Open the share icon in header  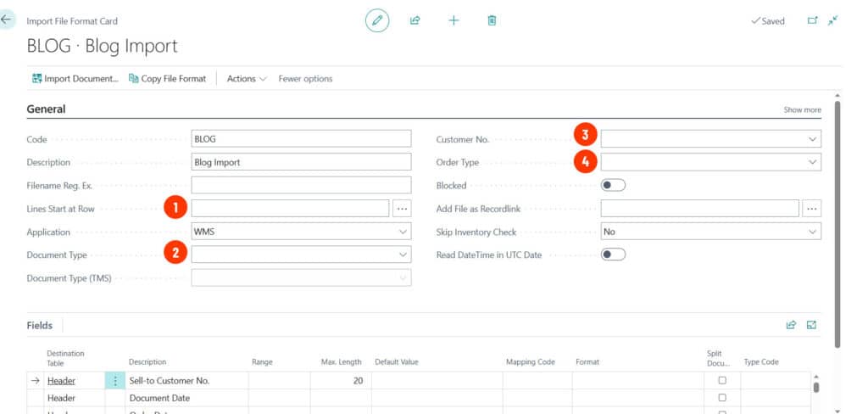coord(415,21)
